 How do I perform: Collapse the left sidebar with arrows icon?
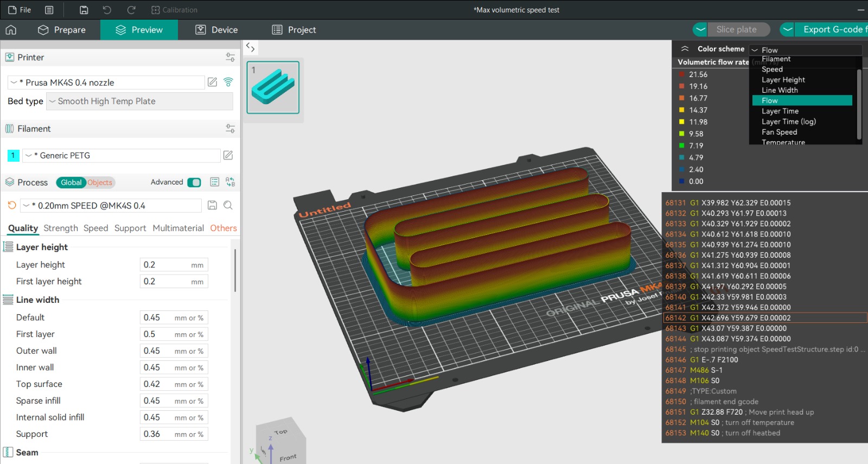(250, 47)
